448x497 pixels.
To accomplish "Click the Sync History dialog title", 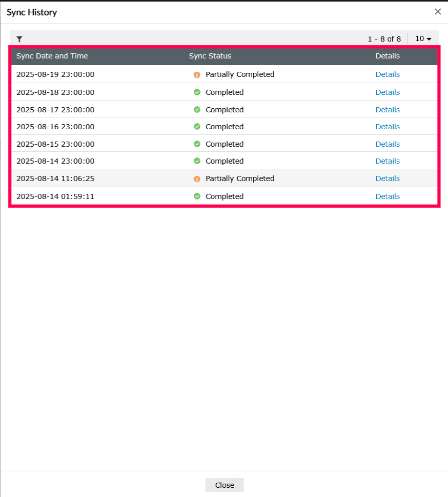I will [x=32, y=12].
